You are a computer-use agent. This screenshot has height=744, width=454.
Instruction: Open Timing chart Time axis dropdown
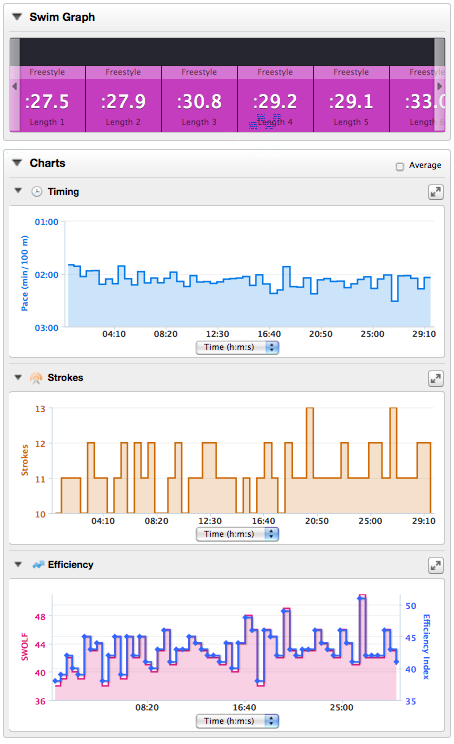237,347
